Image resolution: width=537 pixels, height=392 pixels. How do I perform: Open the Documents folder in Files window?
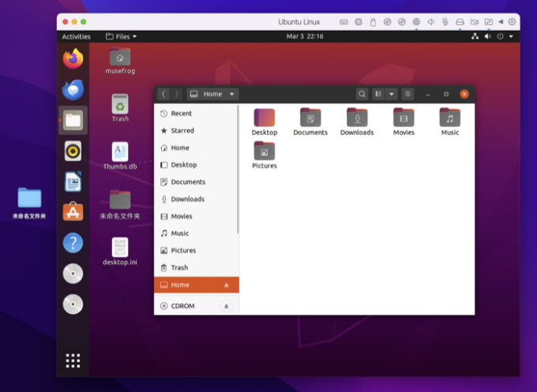(x=310, y=122)
